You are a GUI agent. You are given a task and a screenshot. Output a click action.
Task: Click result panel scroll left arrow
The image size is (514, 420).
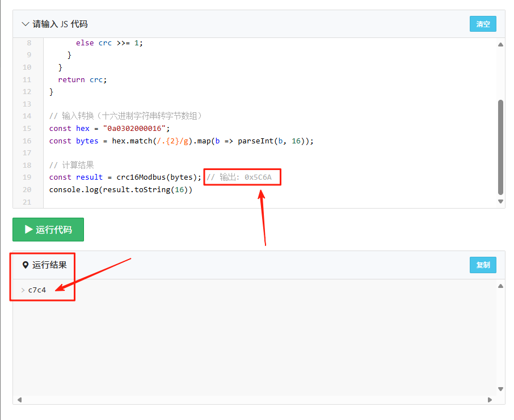[20, 400]
